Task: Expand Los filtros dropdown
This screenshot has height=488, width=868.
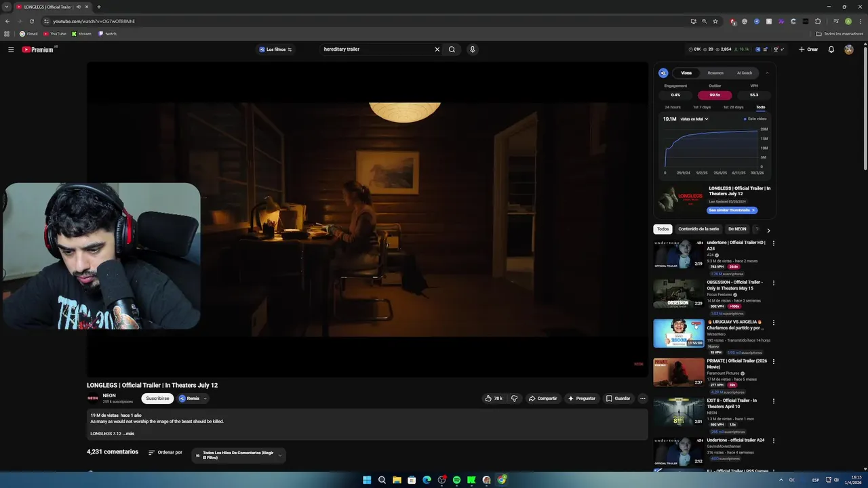Action: [x=275, y=49]
